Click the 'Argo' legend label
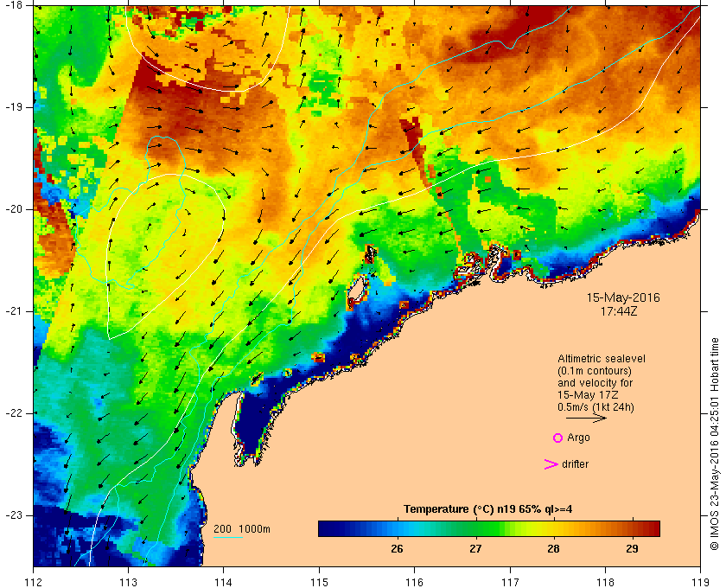This screenshot has width=726, height=588. (x=578, y=438)
